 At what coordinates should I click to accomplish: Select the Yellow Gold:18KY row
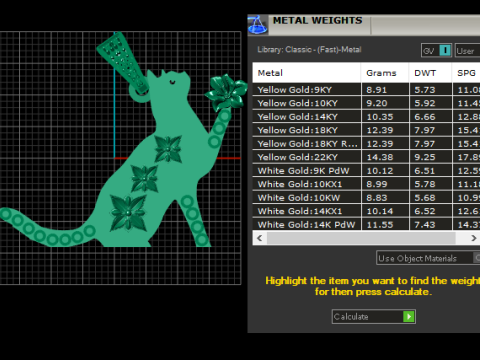tap(366, 130)
